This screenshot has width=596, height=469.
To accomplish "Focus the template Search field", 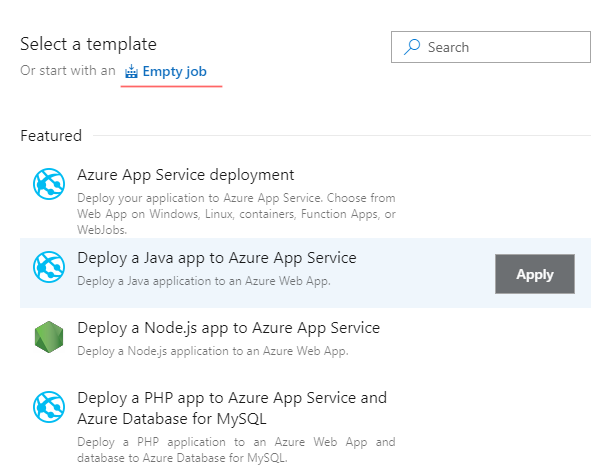I will tap(491, 47).
